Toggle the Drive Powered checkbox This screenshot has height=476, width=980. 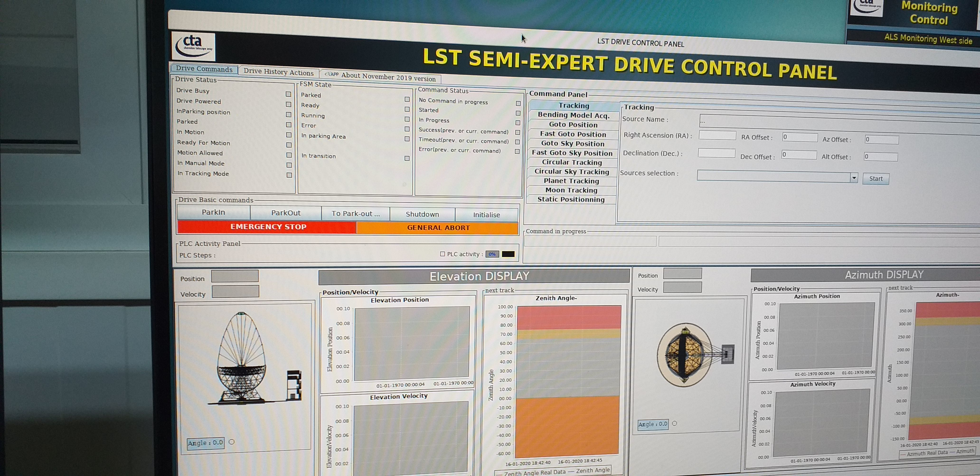pos(288,104)
